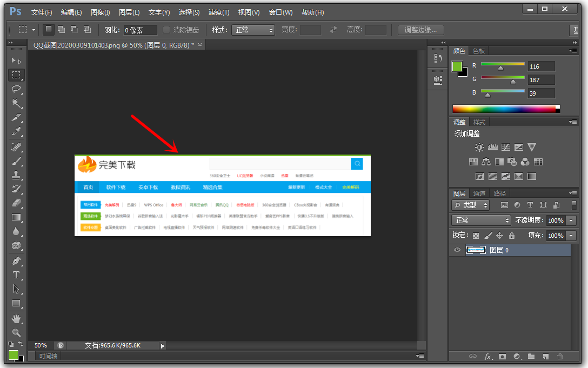Select the Zoom tool

coord(16,332)
